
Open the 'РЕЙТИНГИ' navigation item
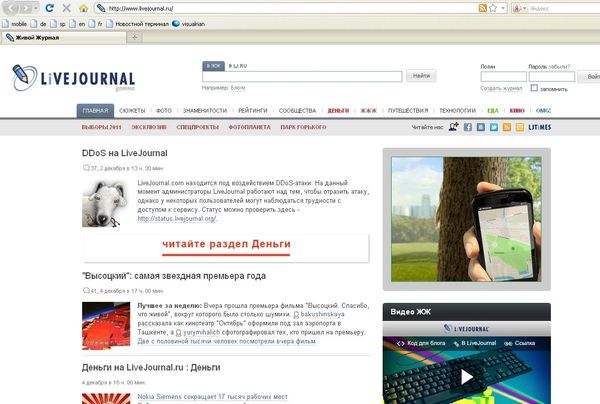(253, 111)
